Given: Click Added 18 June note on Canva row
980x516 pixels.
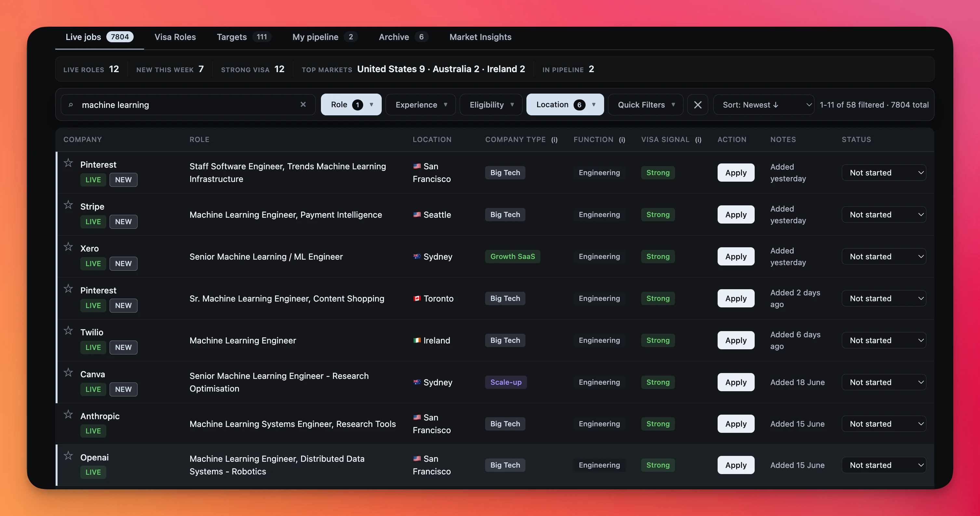Looking at the screenshot, I should (x=797, y=382).
